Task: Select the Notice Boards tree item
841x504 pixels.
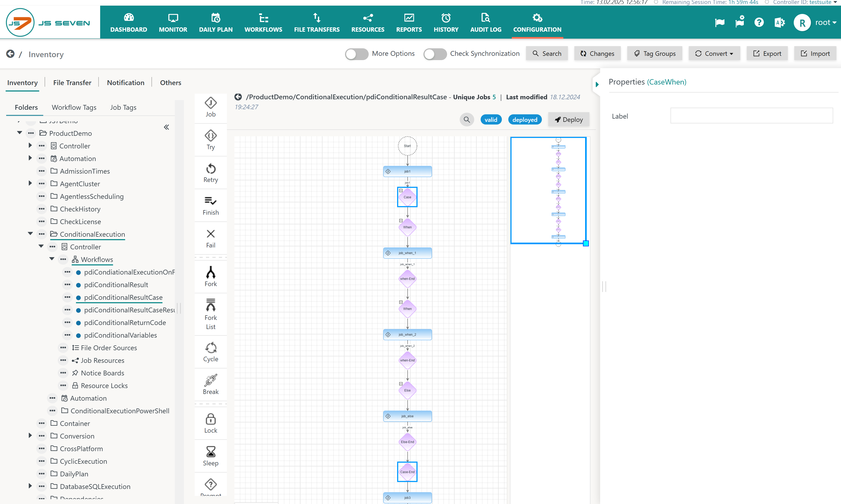Action: [x=102, y=373]
